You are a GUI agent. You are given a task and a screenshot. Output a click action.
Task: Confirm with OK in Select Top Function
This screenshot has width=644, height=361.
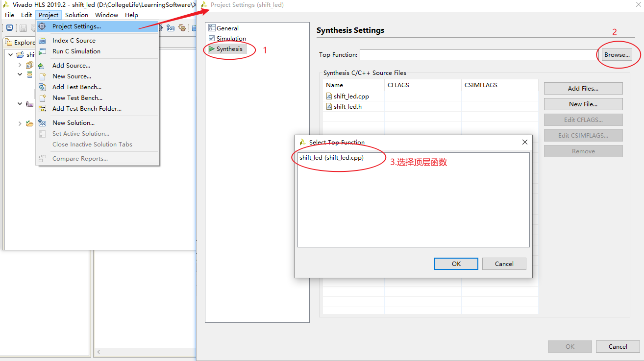(456, 264)
